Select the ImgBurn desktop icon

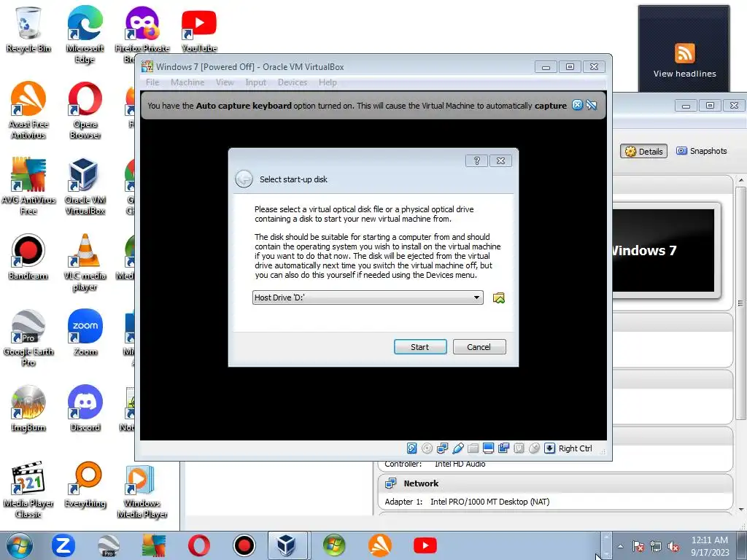pos(28,408)
